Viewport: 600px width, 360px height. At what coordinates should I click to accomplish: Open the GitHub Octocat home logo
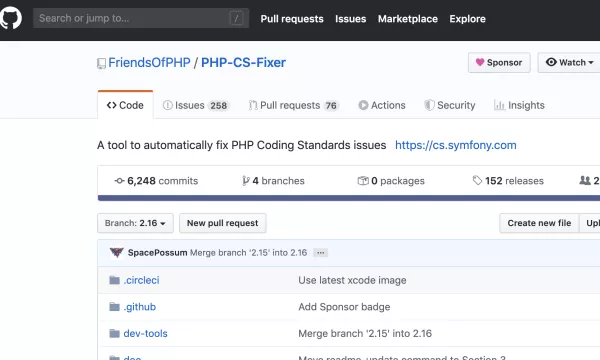point(10,18)
